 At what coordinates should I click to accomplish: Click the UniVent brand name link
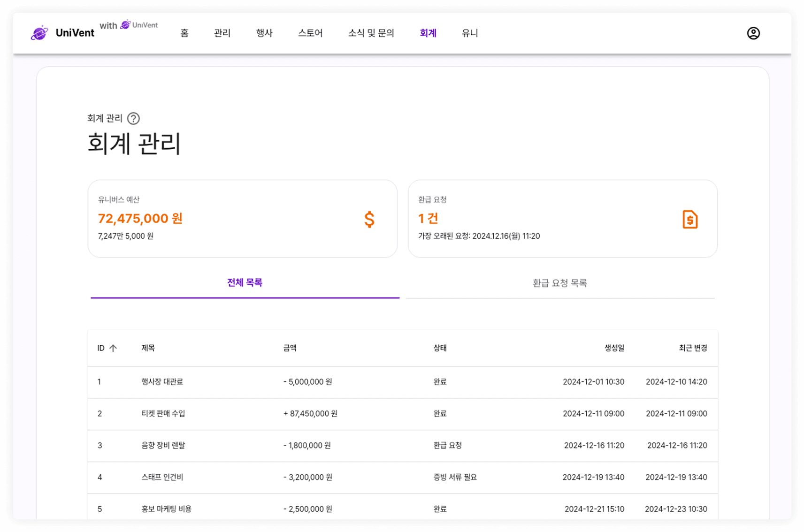coord(75,33)
